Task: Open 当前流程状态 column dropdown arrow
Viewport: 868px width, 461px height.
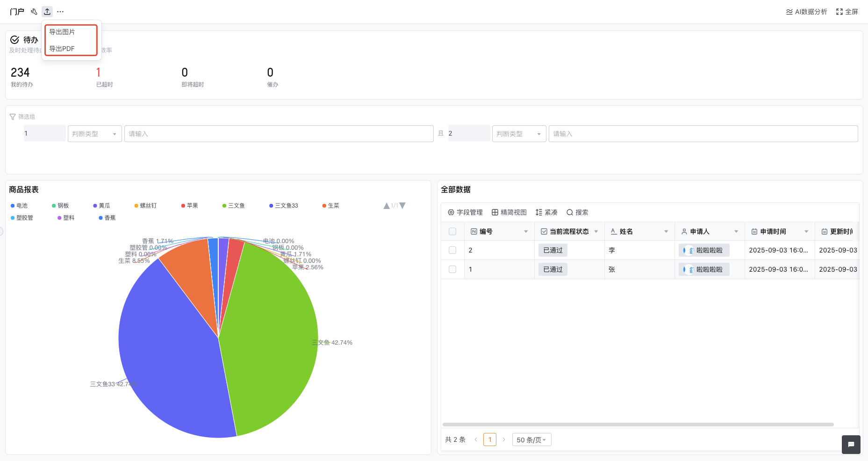Action: point(596,231)
